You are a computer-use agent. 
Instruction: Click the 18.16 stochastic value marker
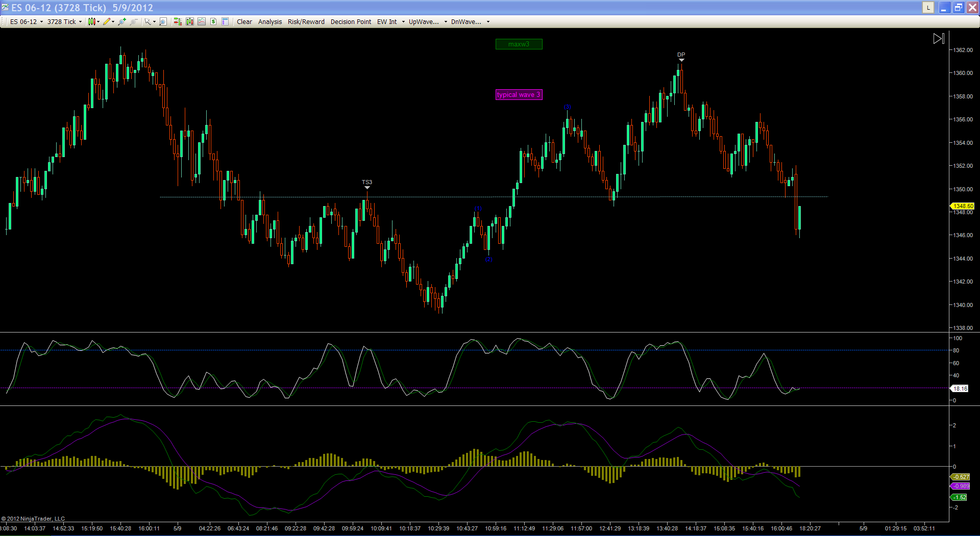tap(959, 389)
